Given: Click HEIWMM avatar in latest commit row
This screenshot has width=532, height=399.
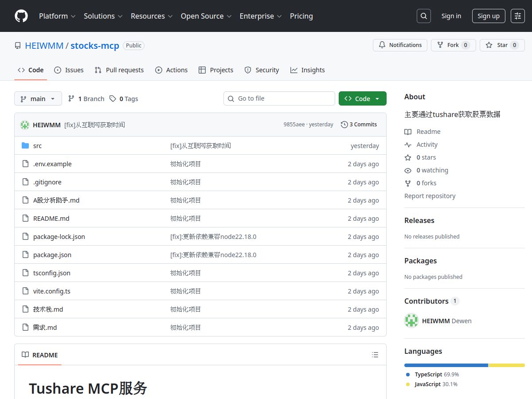Looking at the screenshot, I should (25, 125).
